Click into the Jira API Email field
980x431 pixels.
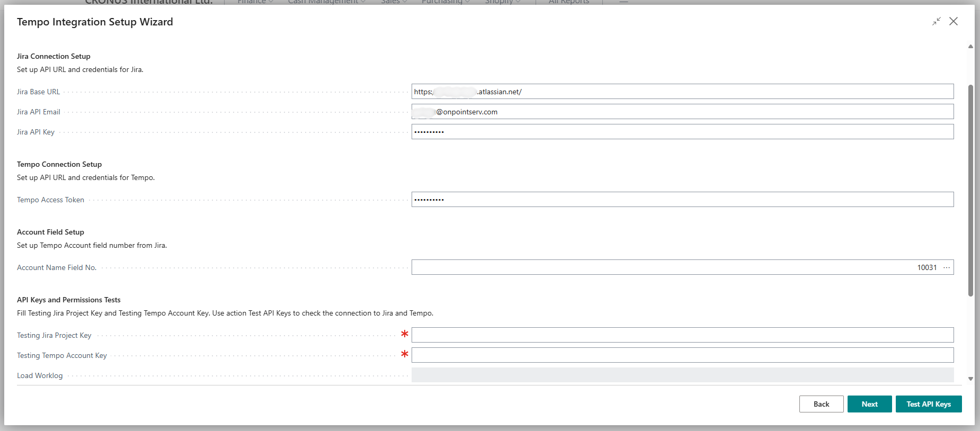pos(682,112)
